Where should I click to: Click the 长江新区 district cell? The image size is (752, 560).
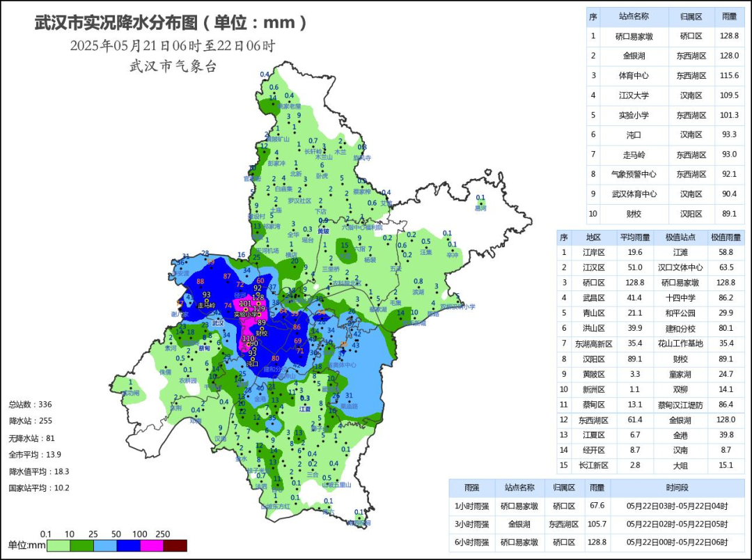593,465
